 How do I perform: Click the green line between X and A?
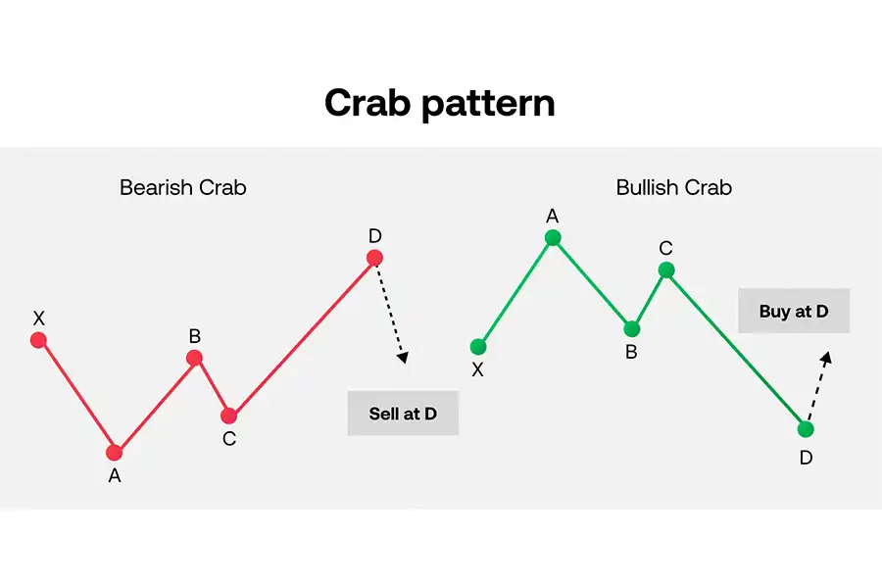[x=515, y=292]
